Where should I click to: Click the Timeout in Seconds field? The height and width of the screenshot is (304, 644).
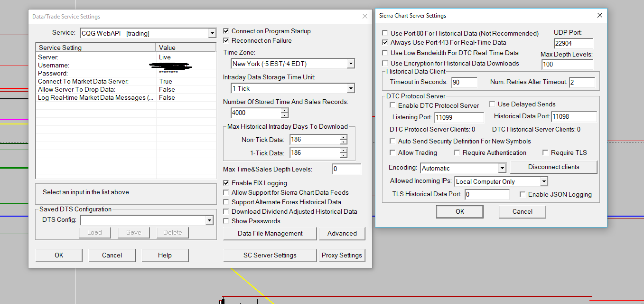coord(464,82)
